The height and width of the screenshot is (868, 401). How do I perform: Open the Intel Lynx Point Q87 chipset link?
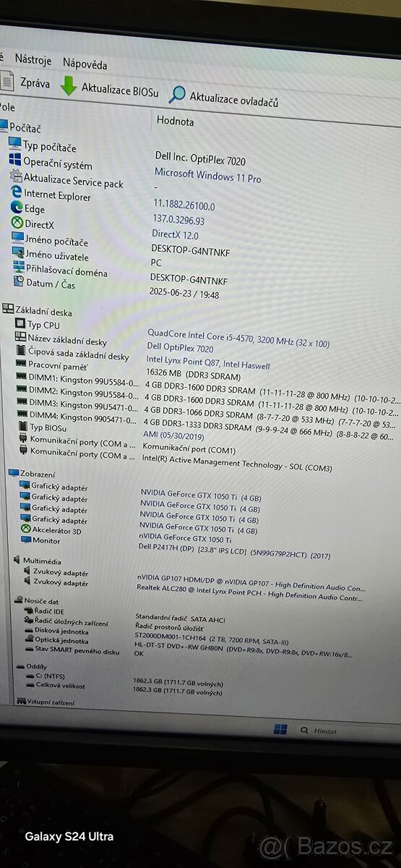point(208,362)
